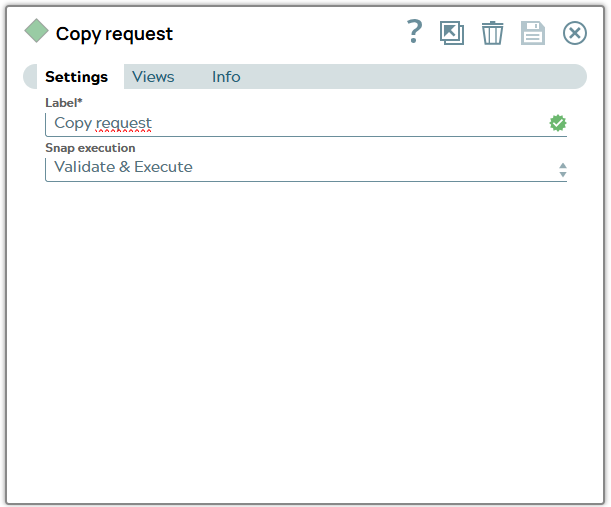Click the green validation checkmark badge
The width and height of the screenshot is (611, 507).
coord(558,123)
